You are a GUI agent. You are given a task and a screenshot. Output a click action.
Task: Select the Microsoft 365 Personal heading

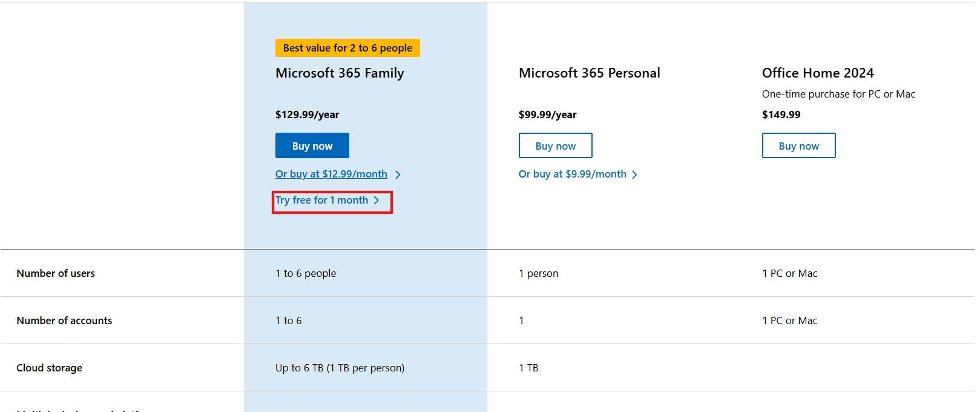[x=589, y=73]
